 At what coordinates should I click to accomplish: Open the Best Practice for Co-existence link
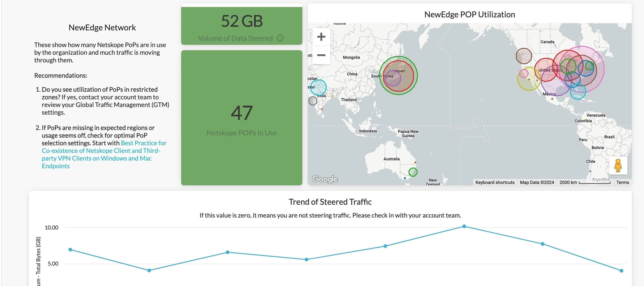pyautogui.click(x=100, y=151)
